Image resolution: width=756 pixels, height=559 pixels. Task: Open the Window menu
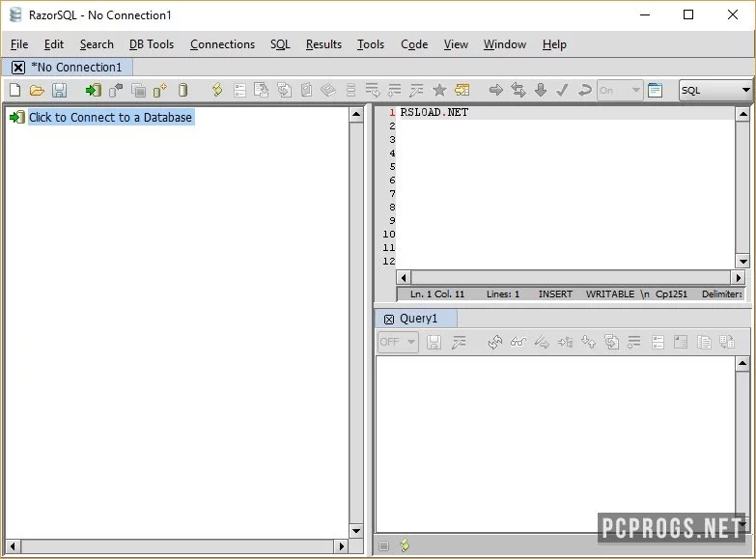[x=505, y=44]
